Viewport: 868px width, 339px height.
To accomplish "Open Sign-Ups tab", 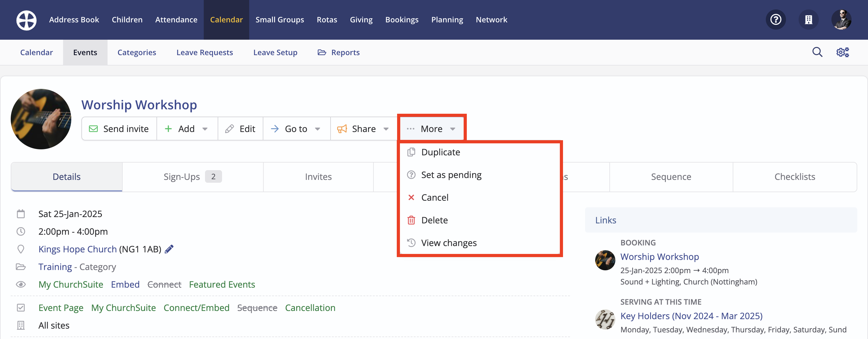I will pyautogui.click(x=192, y=177).
